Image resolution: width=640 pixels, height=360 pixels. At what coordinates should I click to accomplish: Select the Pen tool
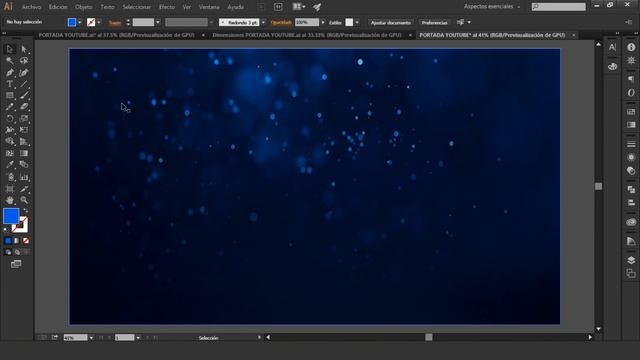click(x=10, y=73)
